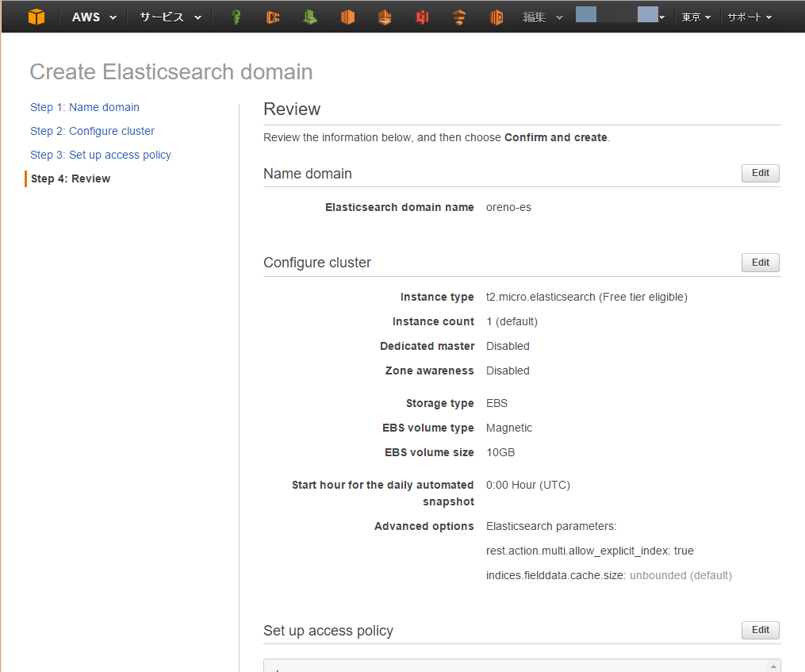
Task: Click the orange shortcut icon next to 編集
Action: point(496,17)
